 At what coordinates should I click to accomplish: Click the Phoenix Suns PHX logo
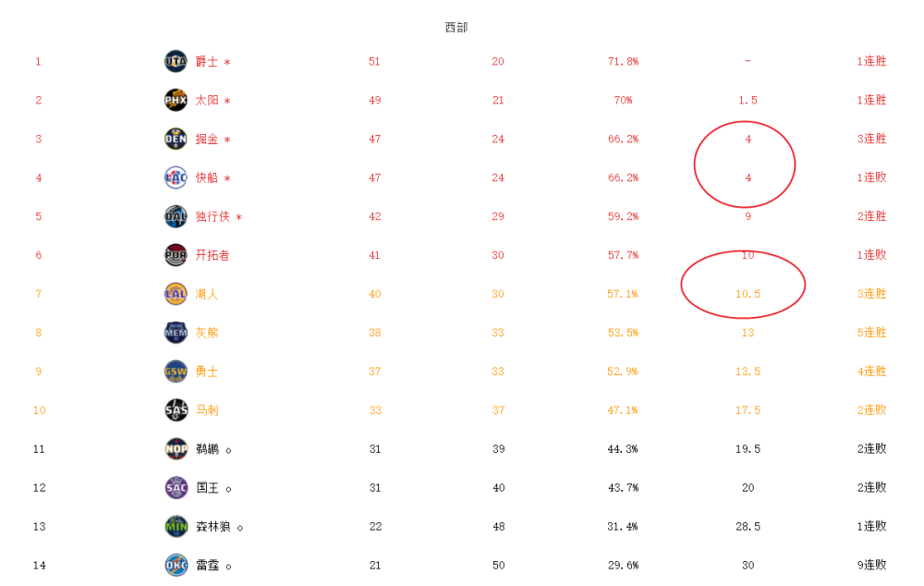[x=176, y=100]
